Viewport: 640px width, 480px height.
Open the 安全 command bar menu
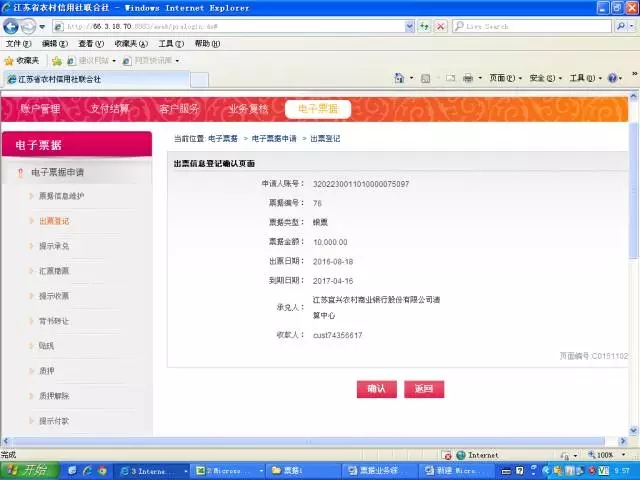545,78
